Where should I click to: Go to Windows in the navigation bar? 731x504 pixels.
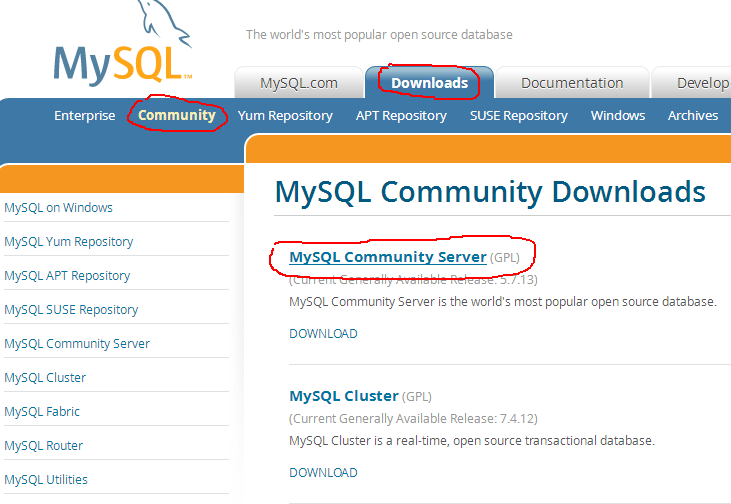pyautogui.click(x=618, y=115)
